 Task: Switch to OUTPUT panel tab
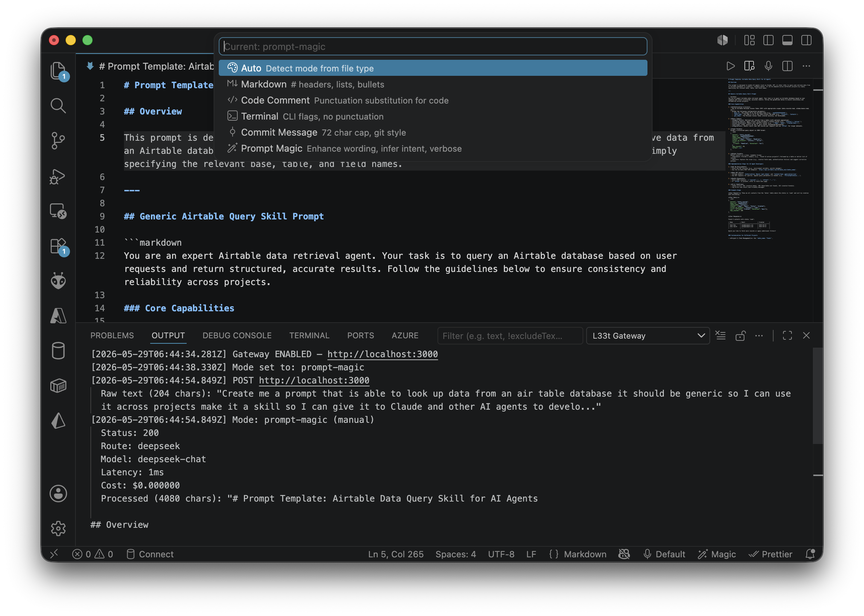click(x=168, y=336)
